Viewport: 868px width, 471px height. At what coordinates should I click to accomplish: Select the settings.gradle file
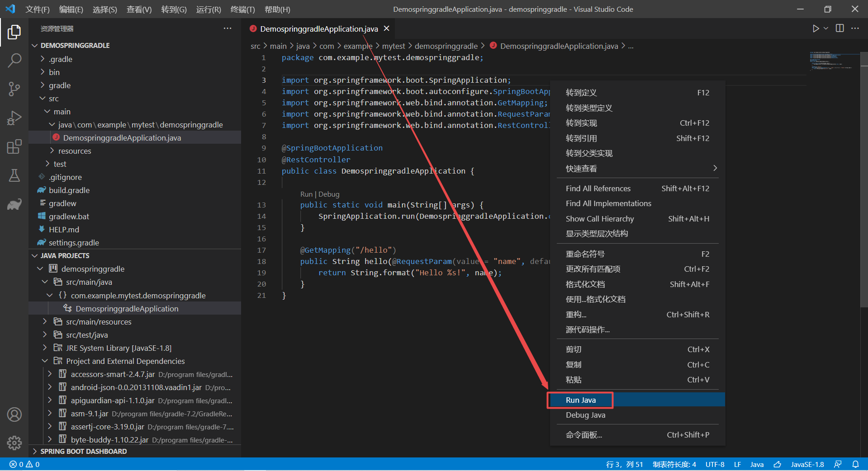click(135, 243)
